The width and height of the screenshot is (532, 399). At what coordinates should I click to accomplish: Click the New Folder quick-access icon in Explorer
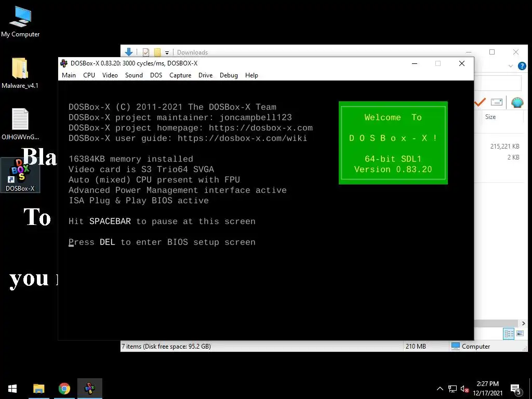157,52
